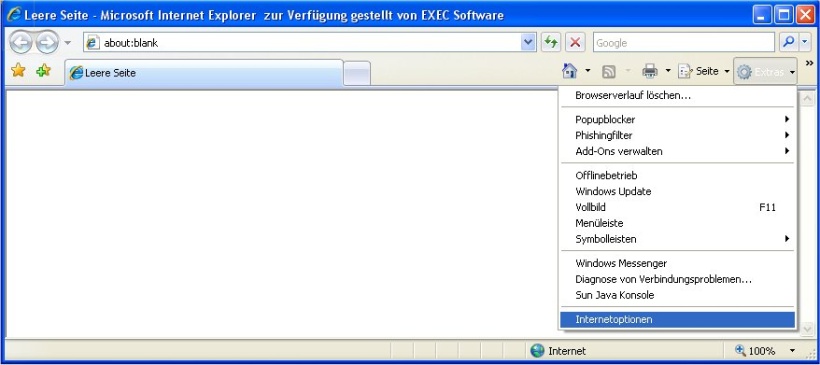
Task: Click the red Stop loading icon
Action: click(575, 42)
